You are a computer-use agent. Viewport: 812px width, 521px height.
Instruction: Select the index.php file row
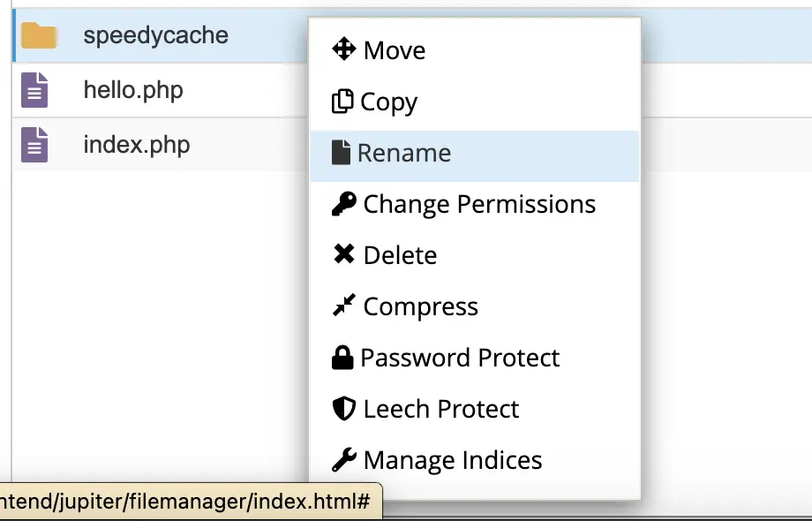(137, 145)
